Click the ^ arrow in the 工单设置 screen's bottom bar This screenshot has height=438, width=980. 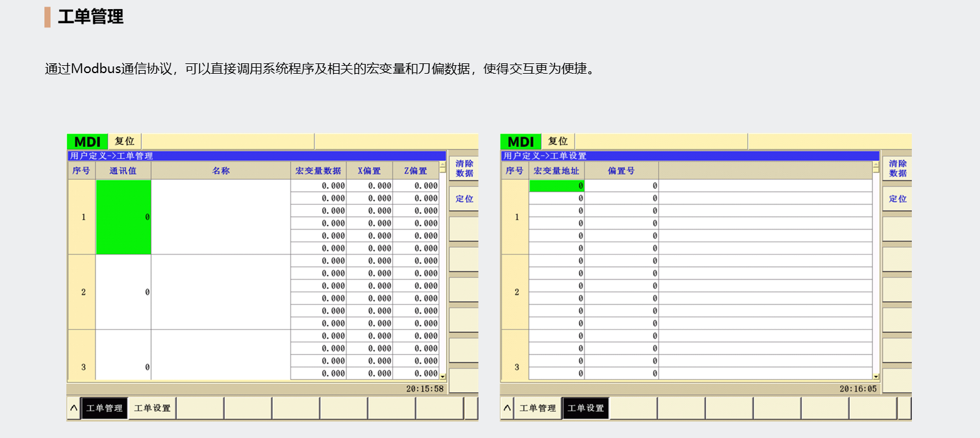507,408
